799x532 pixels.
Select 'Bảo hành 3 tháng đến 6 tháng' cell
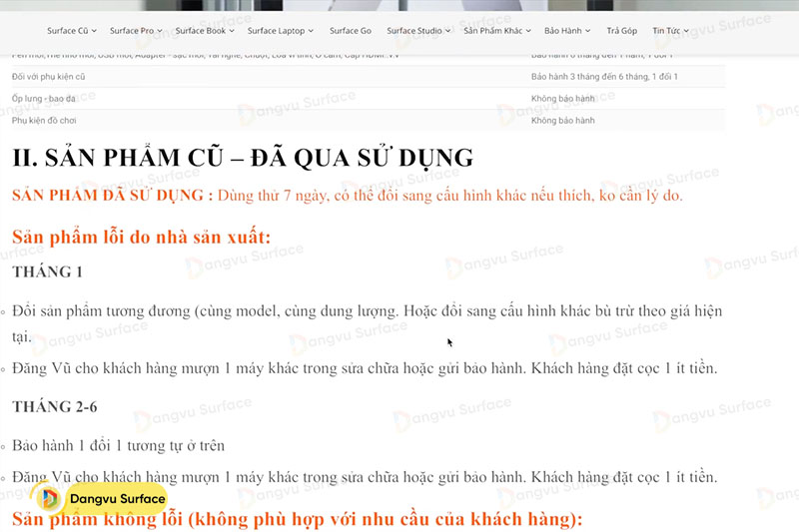coord(604,77)
